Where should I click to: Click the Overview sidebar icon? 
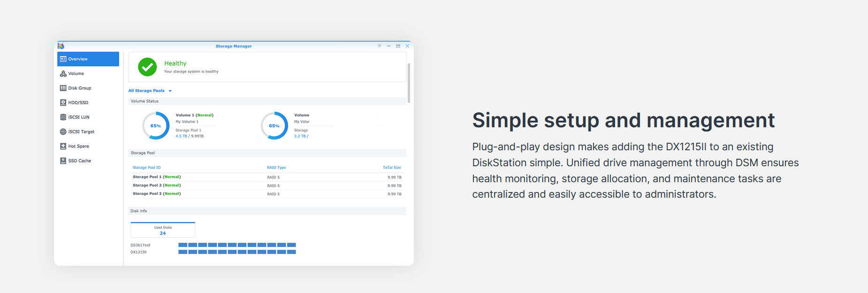tap(63, 59)
